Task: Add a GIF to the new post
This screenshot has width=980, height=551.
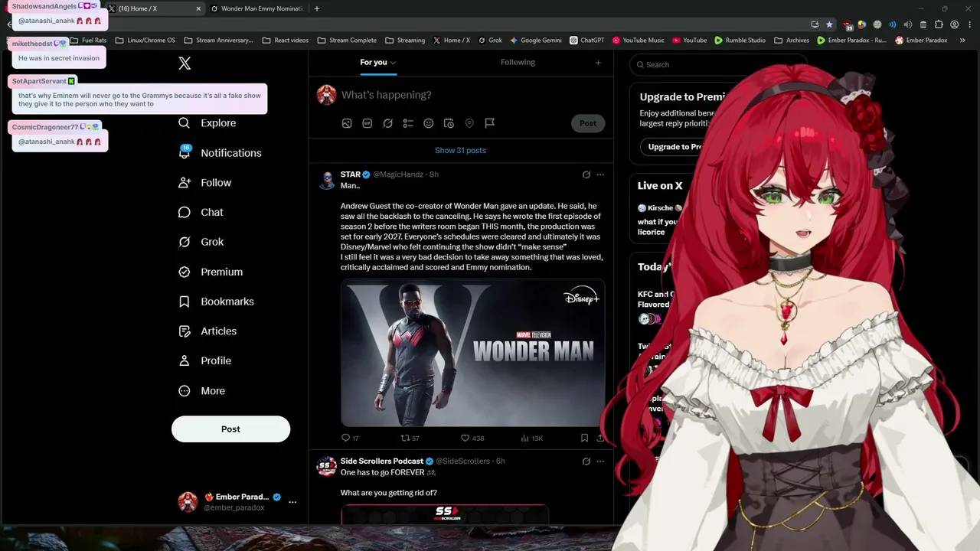Action: tap(367, 123)
